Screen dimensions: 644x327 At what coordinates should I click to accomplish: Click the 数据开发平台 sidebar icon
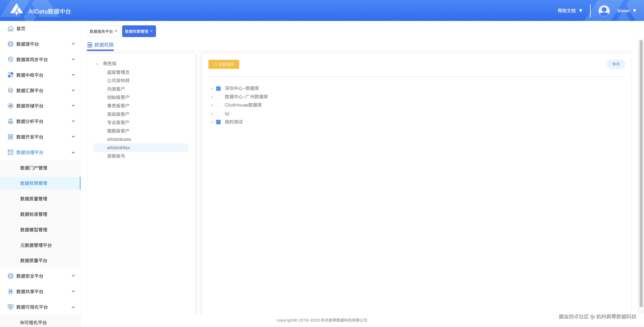pyautogui.click(x=10, y=137)
